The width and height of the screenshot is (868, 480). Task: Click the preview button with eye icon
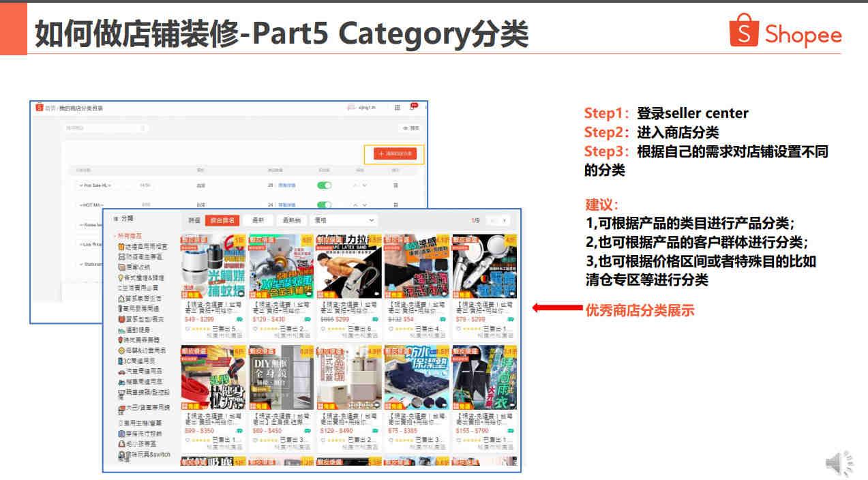coord(410,128)
